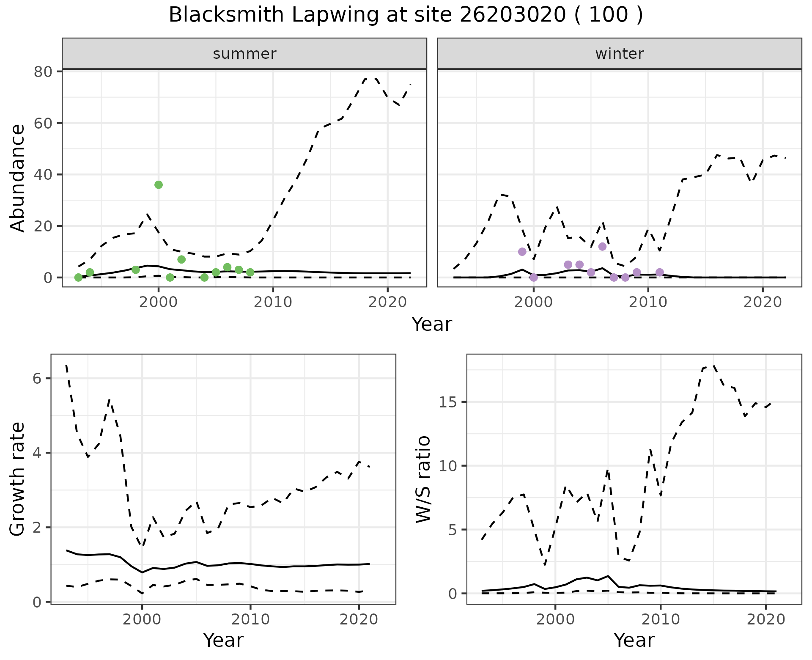Click the 2010 tick under the summer panel
The height and width of the screenshot is (660, 812).
click(x=273, y=302)
